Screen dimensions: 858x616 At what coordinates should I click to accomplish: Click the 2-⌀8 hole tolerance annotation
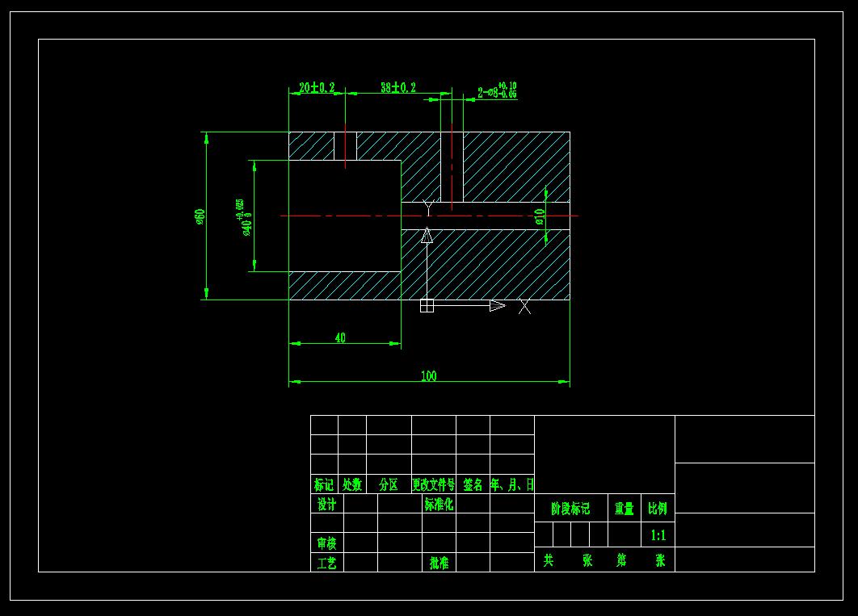pyautogui.click(x=497, y=90)
